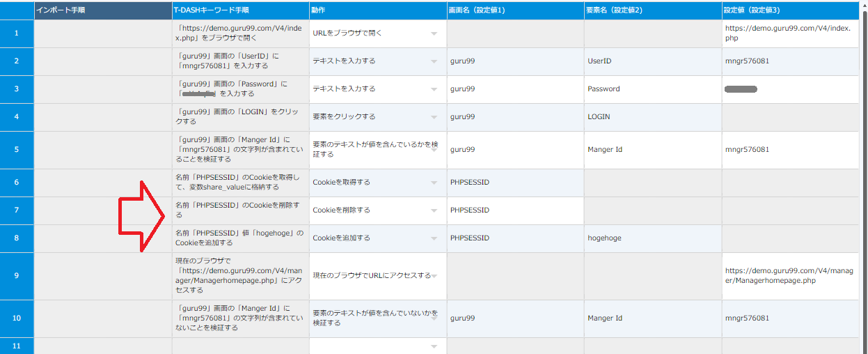Click the empty keyword step cell in row 11
The image size is (868, 354).
click(241, 346)
